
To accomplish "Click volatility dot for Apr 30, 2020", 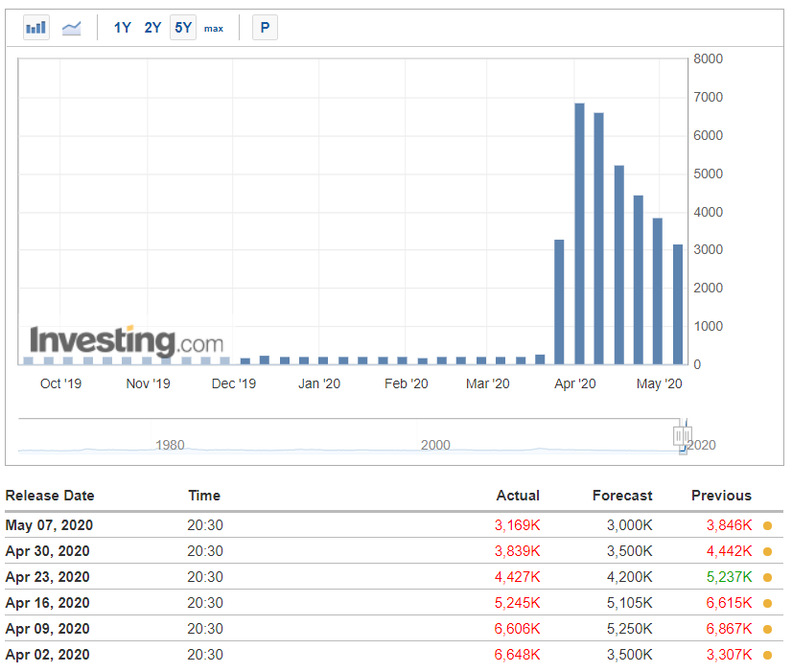I will coord(767,551).
